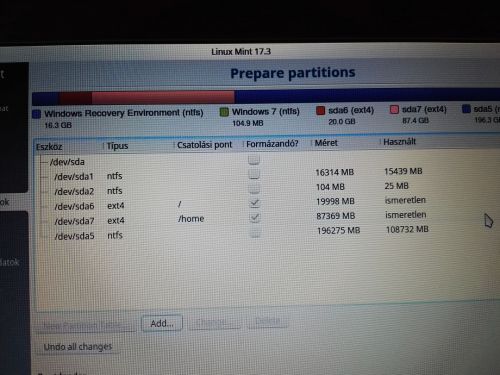Click the '/' mount point for sda6
Viewport: 500px width, 375px height.
pos(180,204)
